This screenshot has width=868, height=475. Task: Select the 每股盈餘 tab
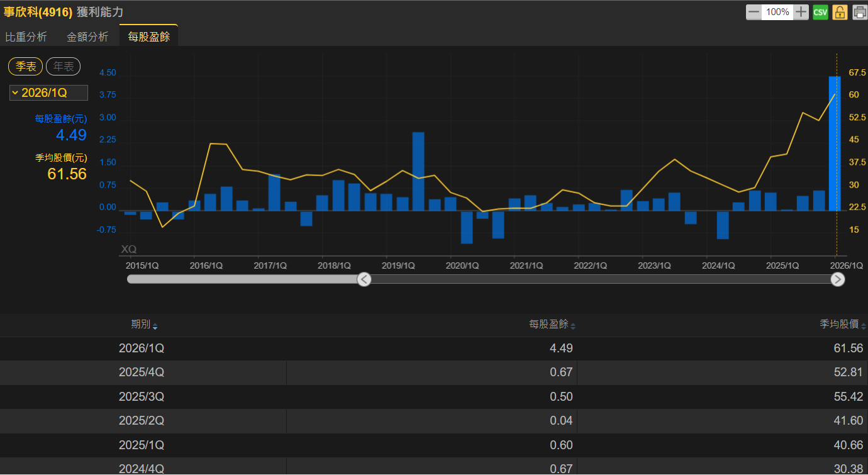click(149, 36)
